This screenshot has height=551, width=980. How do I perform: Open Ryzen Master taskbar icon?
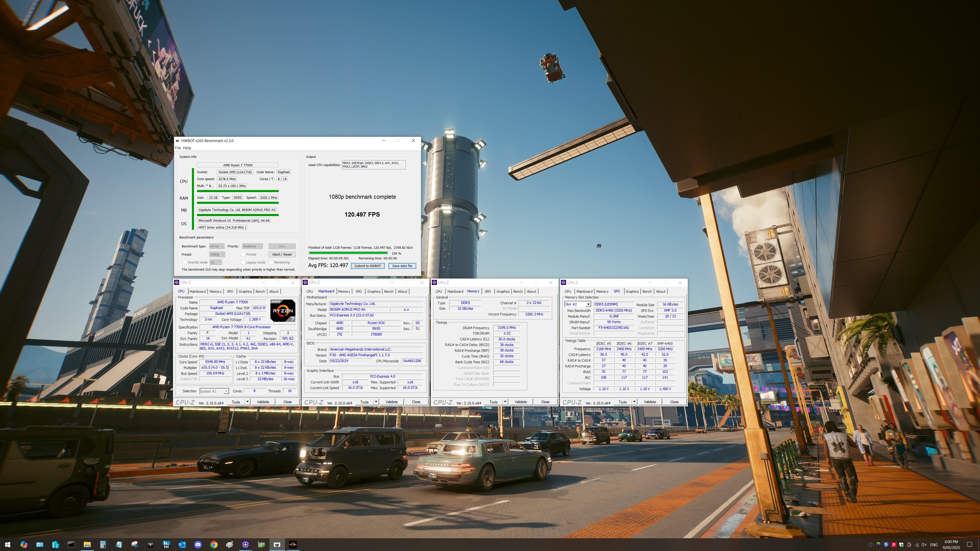(293, 545)
